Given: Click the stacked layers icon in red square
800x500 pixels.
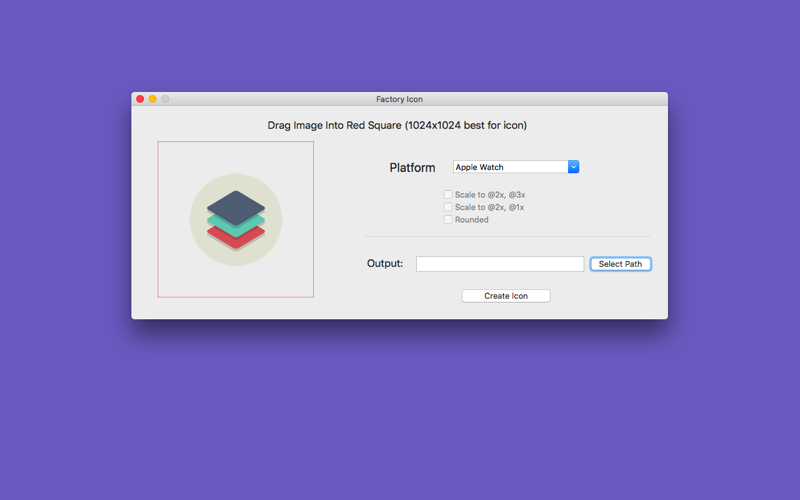Looking at the screenshot, I should tap(236, 219).
